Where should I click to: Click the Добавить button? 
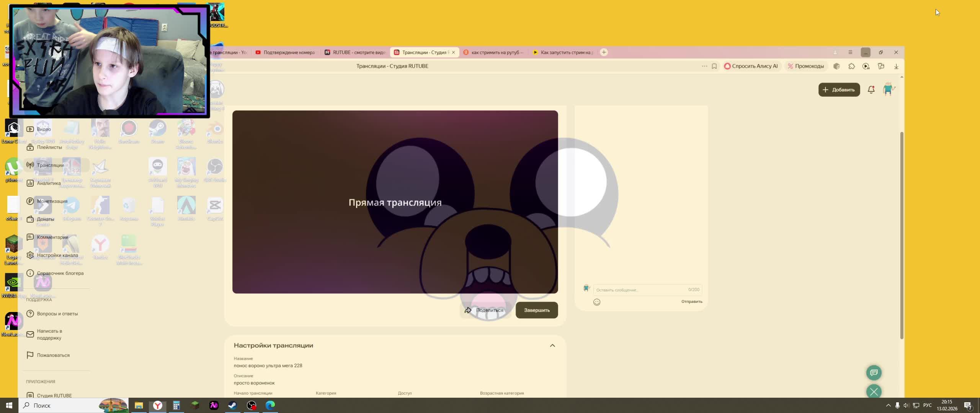(x=839, y=89)
